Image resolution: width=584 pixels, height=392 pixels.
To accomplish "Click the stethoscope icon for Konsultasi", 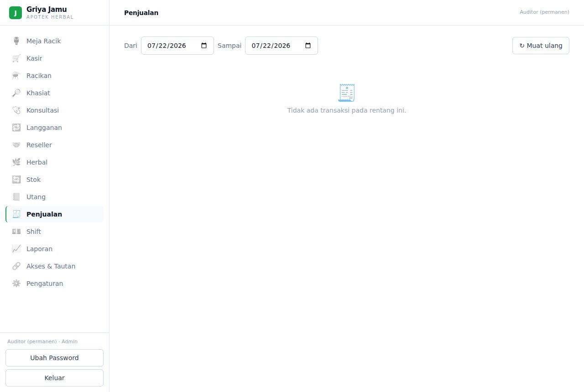I will [16, 110].
